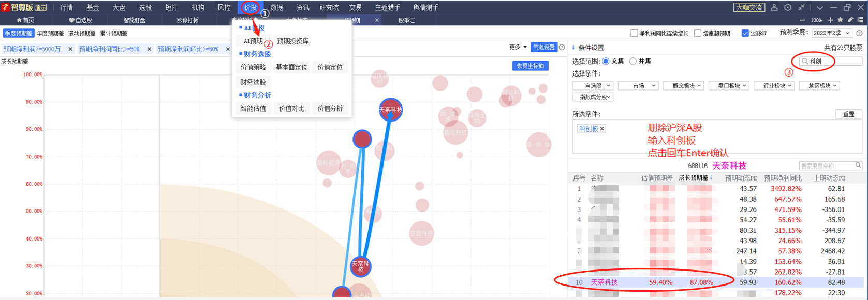This screenshot has width=868, height=300.
Task: Click the 天奈科技 bubble near 30% line
Action: [x=360, y=266]
